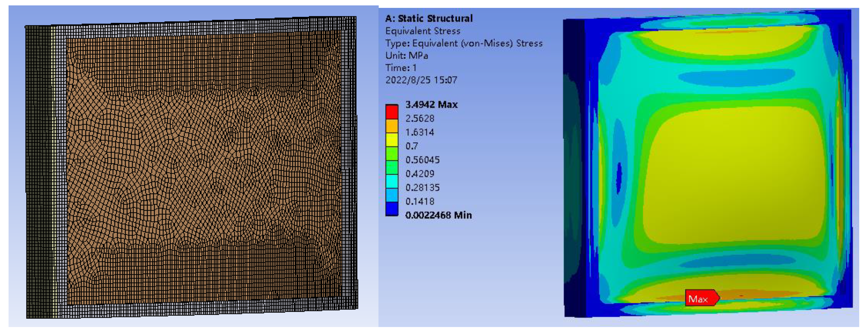Select the orange legend color band
The height and width of the screenshot is (334, 868).
tap(392, 126)
